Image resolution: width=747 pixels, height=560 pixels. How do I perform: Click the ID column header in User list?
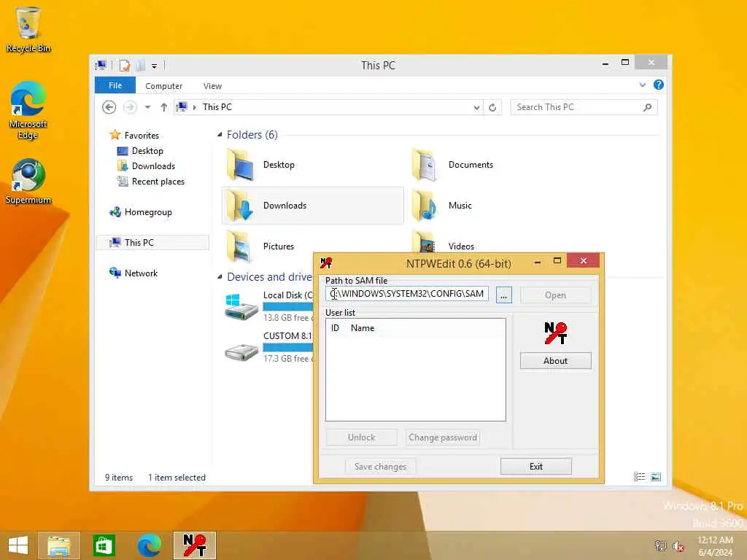tap(335, 328)
